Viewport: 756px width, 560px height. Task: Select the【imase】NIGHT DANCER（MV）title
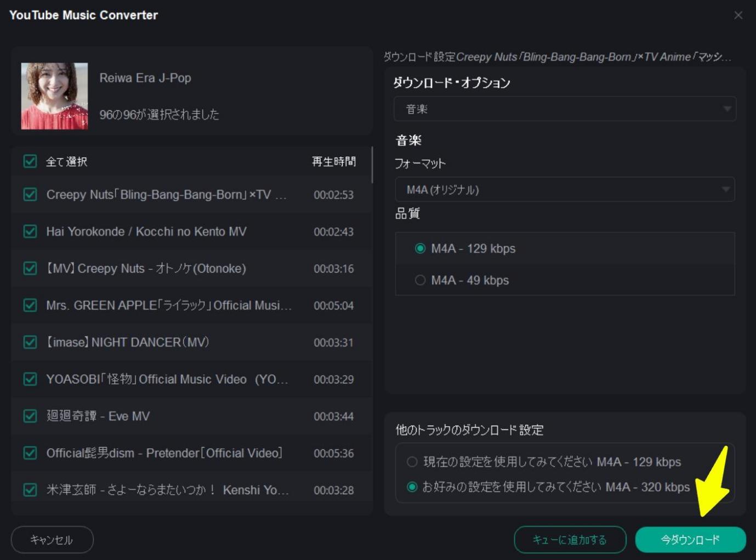coord(127,342)
